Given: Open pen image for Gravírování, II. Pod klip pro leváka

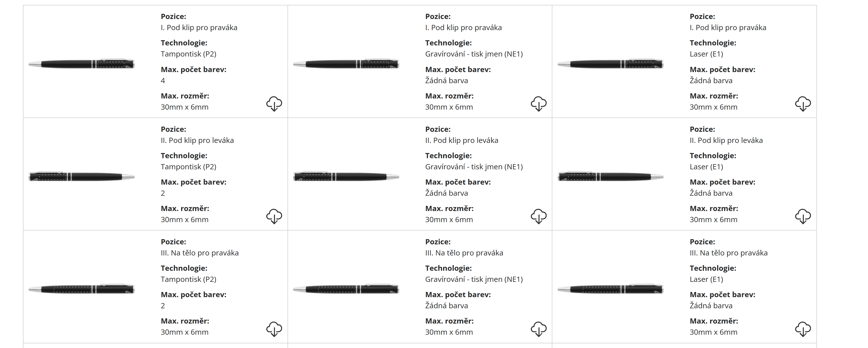Looking at the screenshot, I should click(x=346, y=176).
